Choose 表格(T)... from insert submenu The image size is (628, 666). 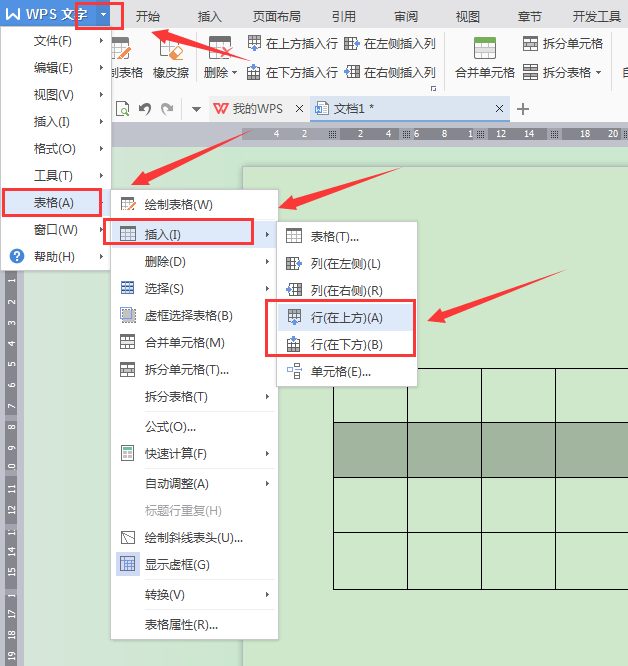[x=347, y=237]
